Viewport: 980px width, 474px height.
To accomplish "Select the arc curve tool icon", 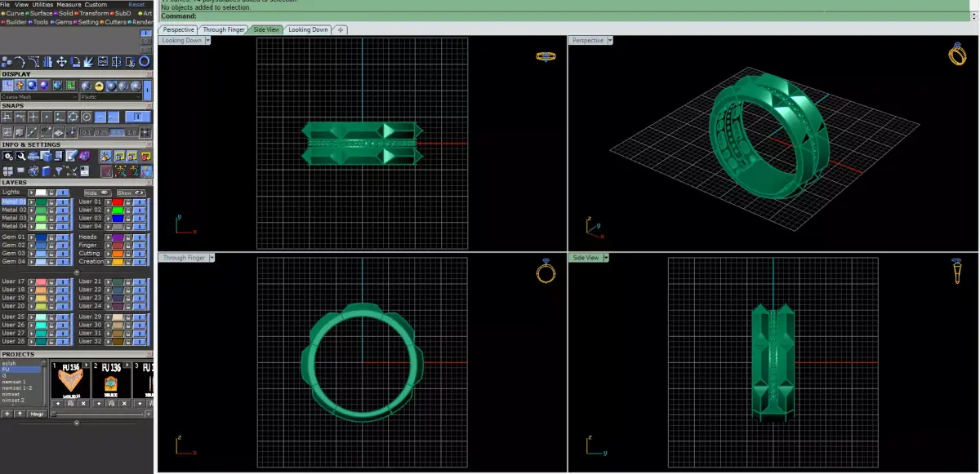I will pos(20,62).
